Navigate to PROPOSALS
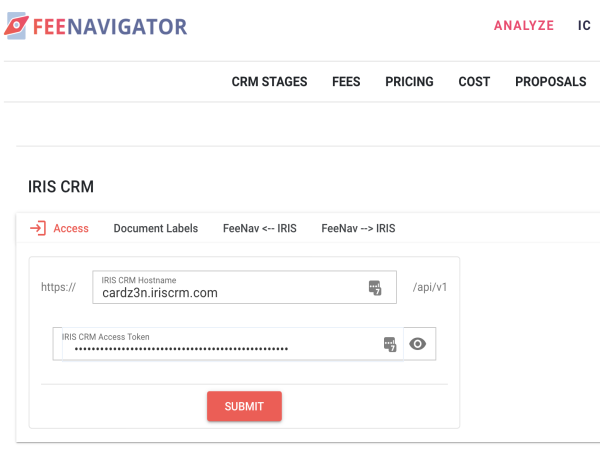 point(551,82)
